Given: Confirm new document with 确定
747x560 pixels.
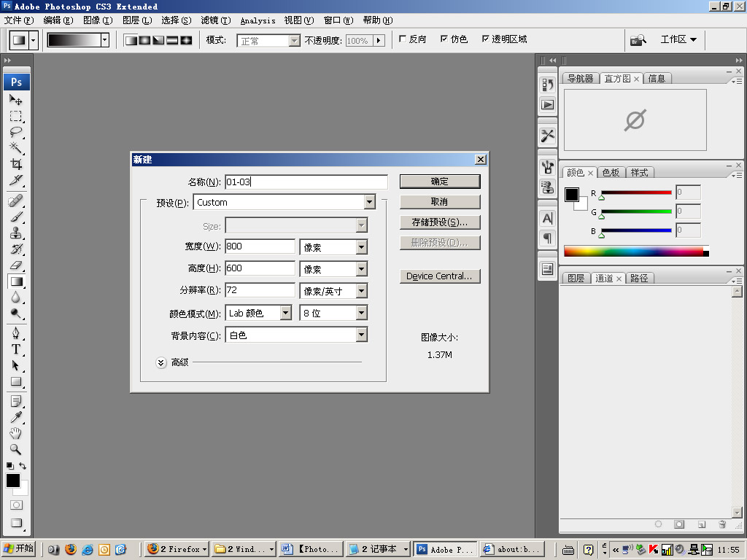Looking at the screenshot, I should [440, 182].
